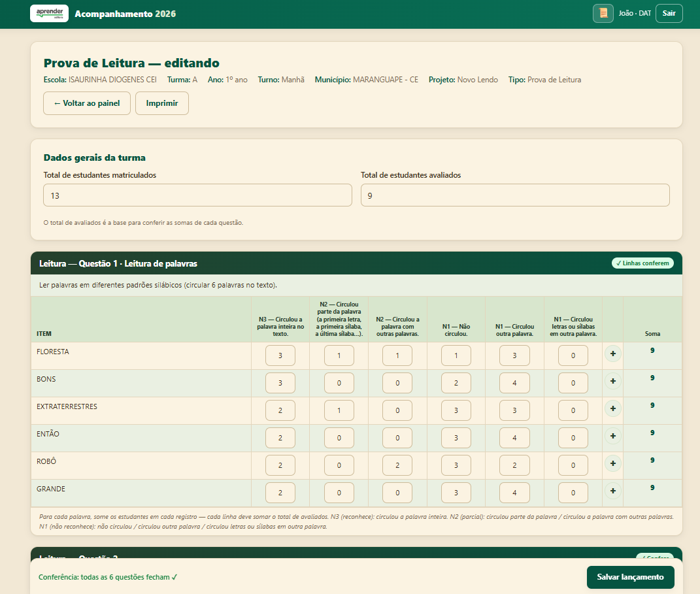Click the plus icon in the FLORESTA row

(612, 354)
